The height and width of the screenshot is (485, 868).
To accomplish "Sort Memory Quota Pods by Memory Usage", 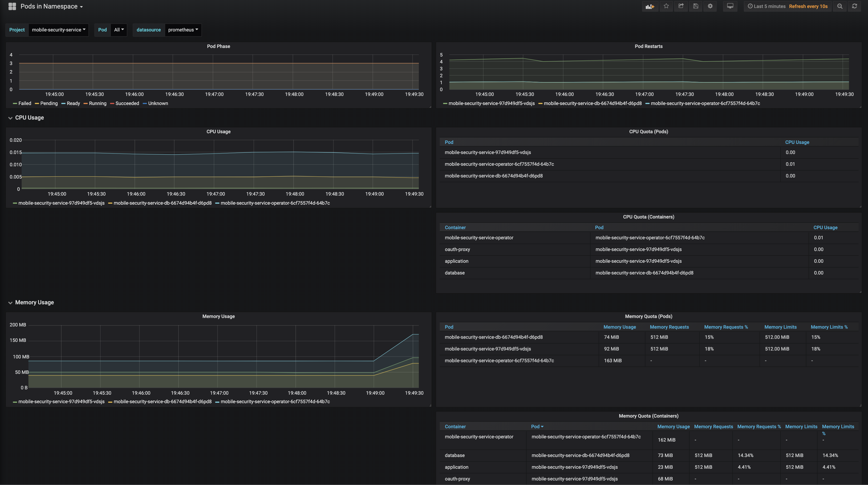I will point(619,327).
